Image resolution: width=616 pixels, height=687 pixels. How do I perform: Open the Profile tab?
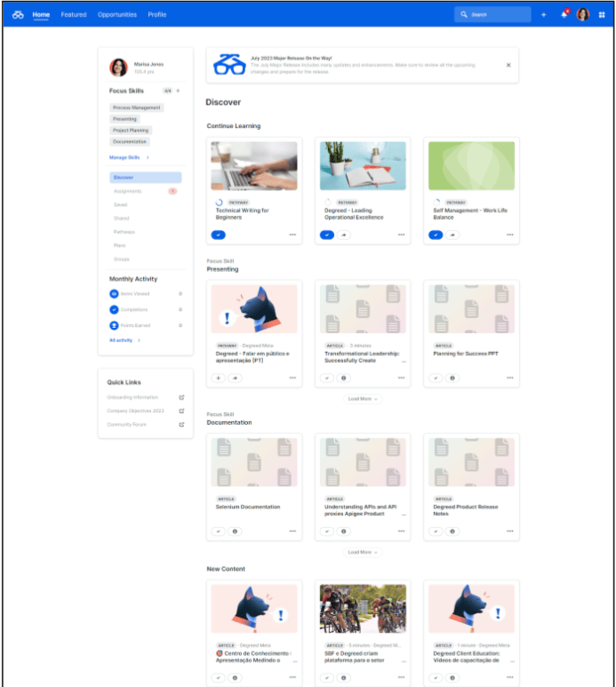click(156, 14)
